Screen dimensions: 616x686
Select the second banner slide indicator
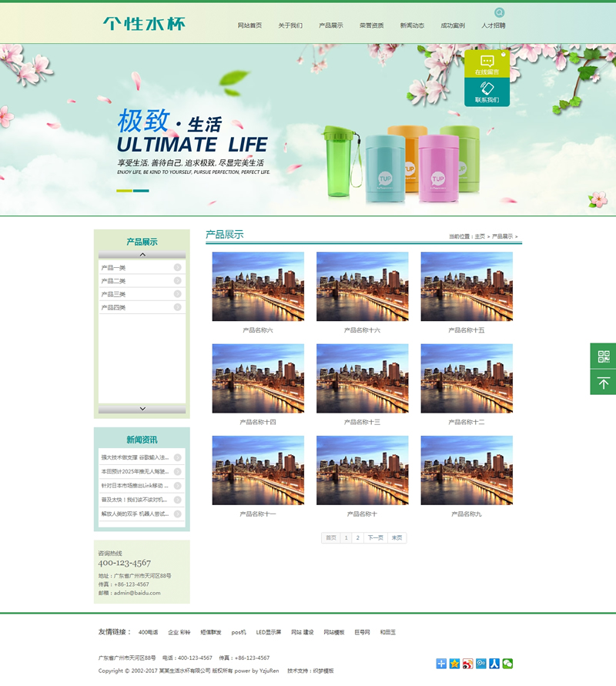[141, 191]
